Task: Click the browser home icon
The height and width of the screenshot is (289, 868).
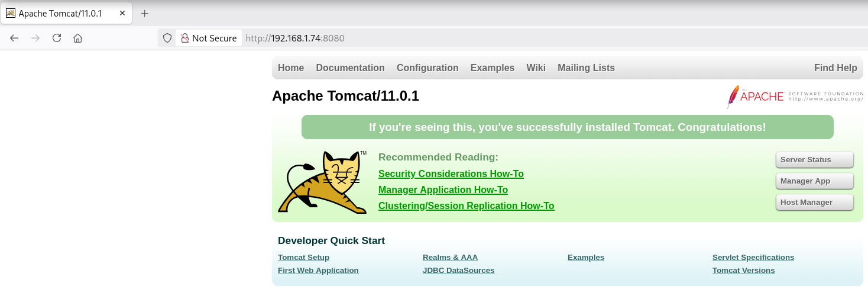Action: tap(77, 38)
